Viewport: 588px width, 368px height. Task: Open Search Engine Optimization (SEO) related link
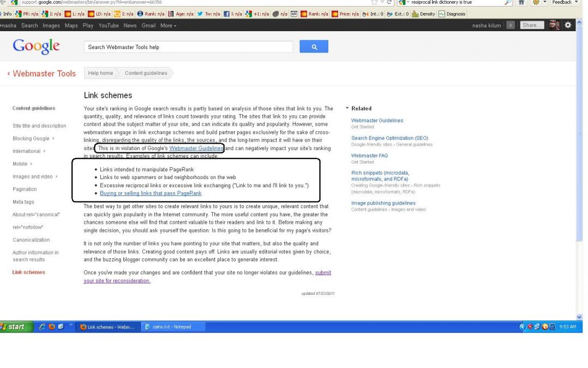coord(389,138)
